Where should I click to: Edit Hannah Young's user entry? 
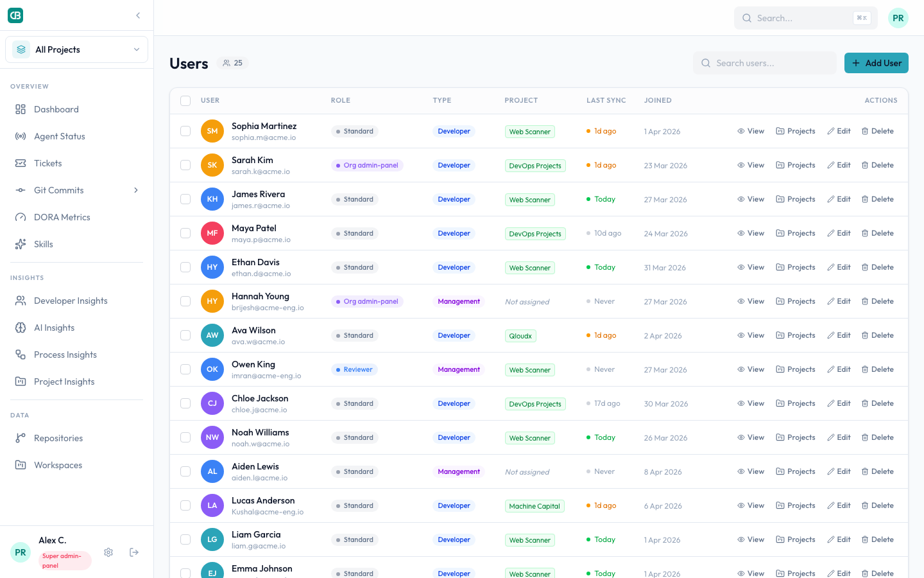point(839,301)
